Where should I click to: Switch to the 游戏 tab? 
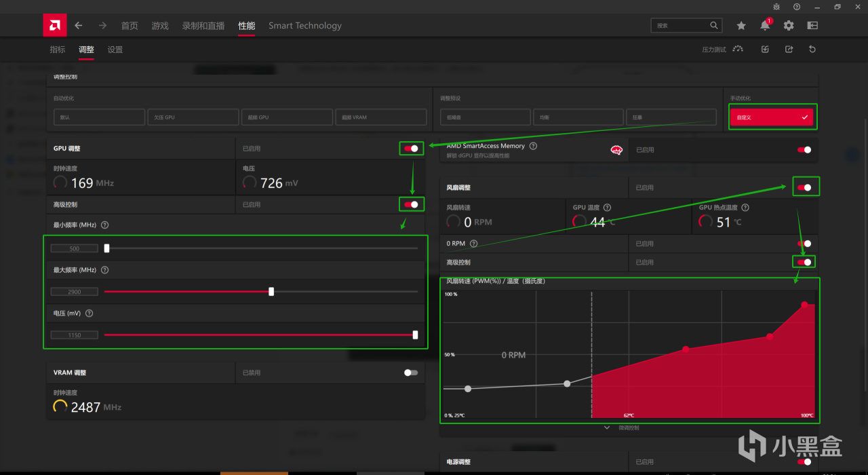click(160, 26)
